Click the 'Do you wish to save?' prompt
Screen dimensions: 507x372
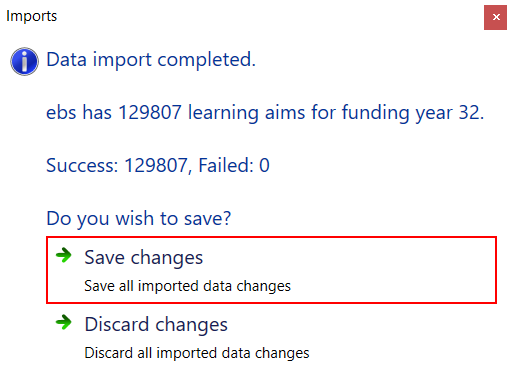click(x=139, y=219)
